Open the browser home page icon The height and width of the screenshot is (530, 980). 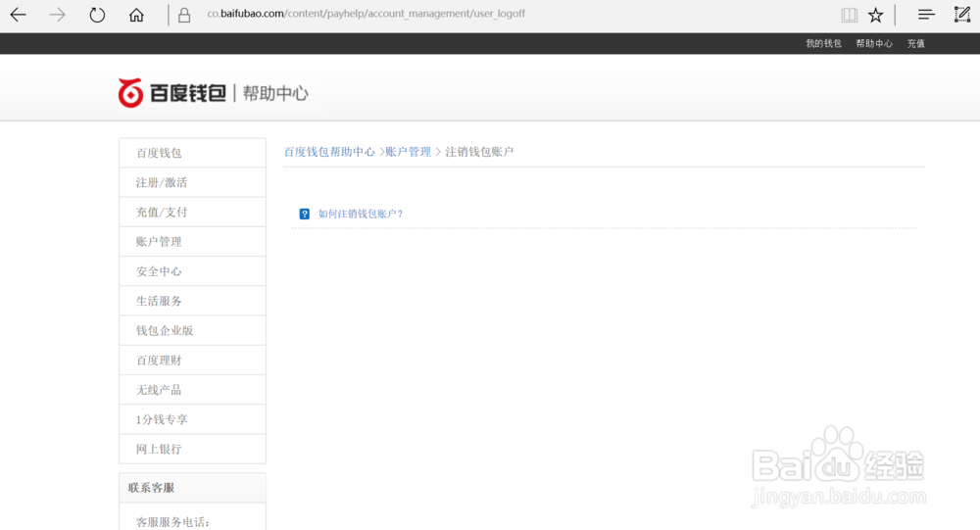136,15
